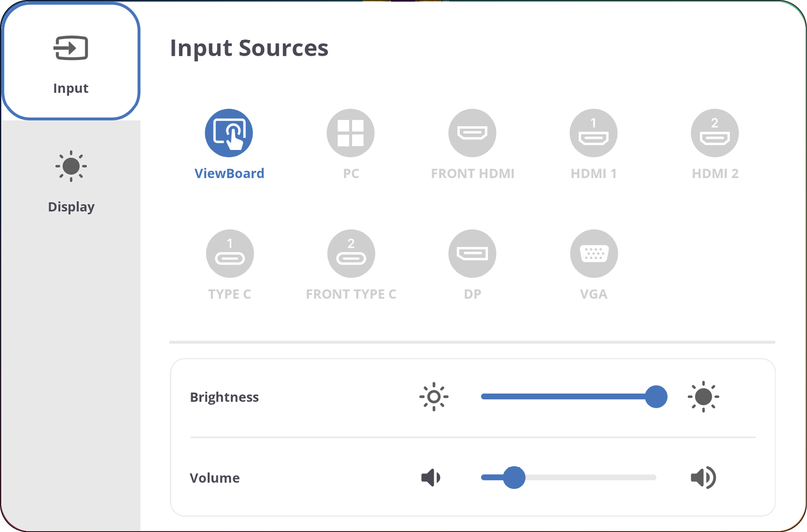Switch to the PC input source icon
Image resolution: width=807 pixels, height=532 pixels.
(351, 133)
